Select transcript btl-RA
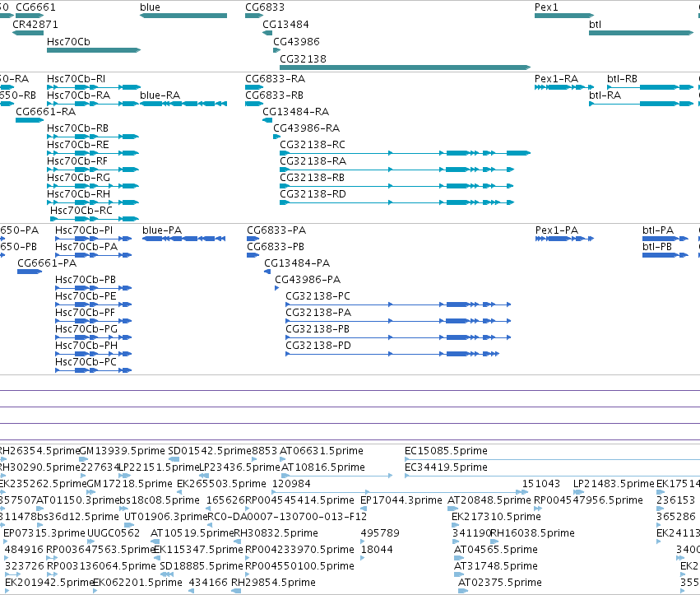 [x=641, y=104]
